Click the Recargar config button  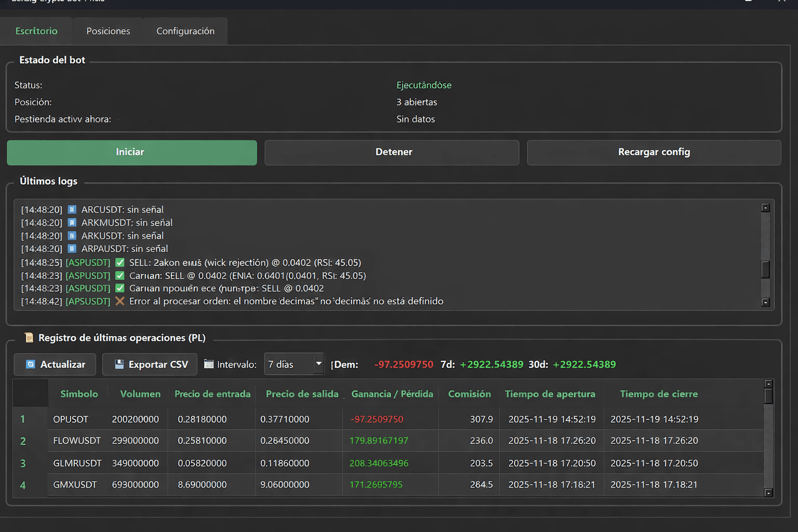click(654, 152)
